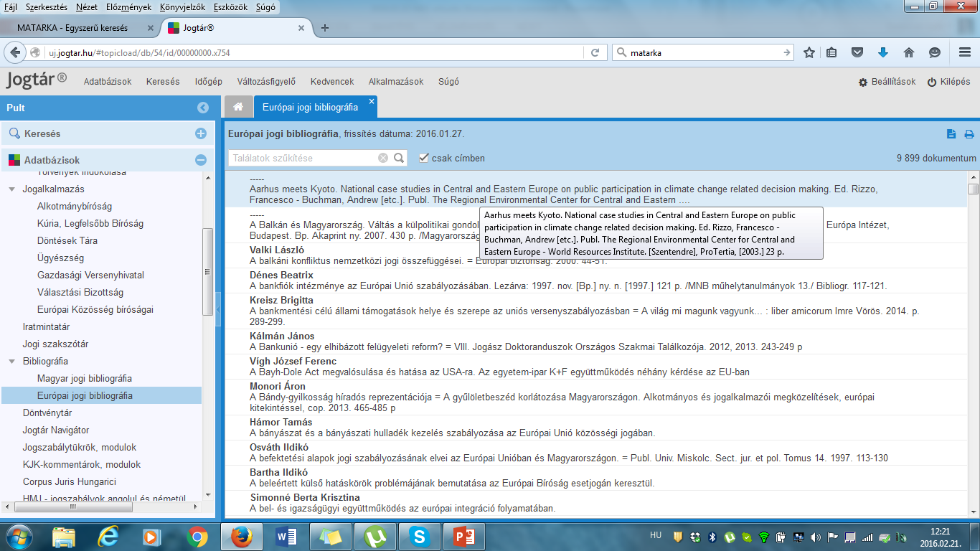Collapse the Jogalkalmazás tree node
The width and height of the screenshot is (980, 551).
[12, 189]
